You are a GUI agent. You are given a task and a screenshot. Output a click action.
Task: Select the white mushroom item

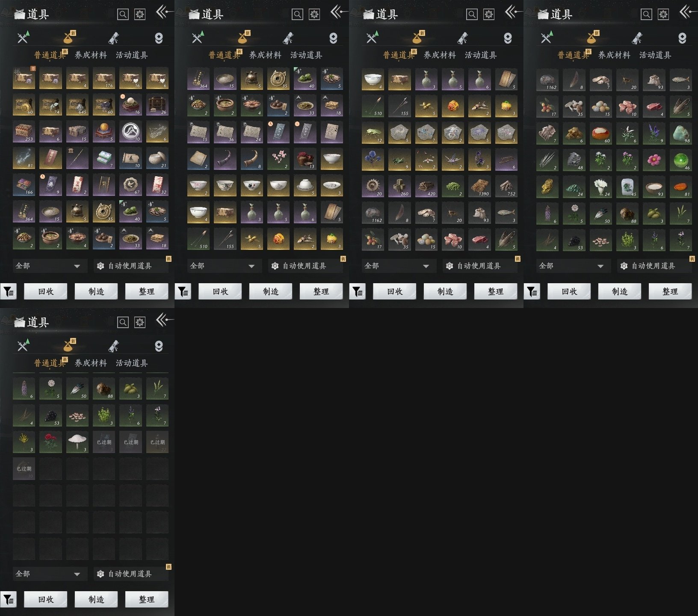tap(77, 442)
